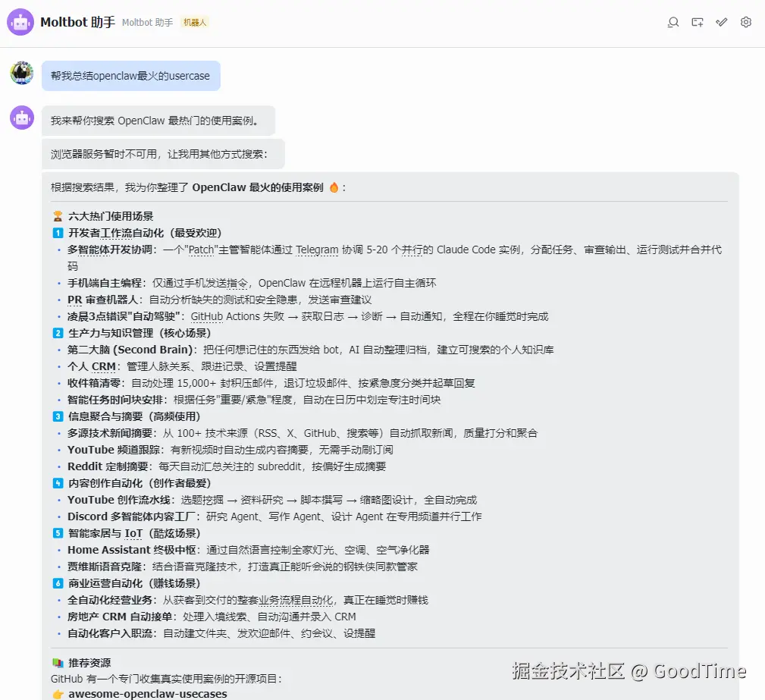Click the underlined GitHub in GitHub Actions
This screenshot has width=765, height=700.
point(207,316)
